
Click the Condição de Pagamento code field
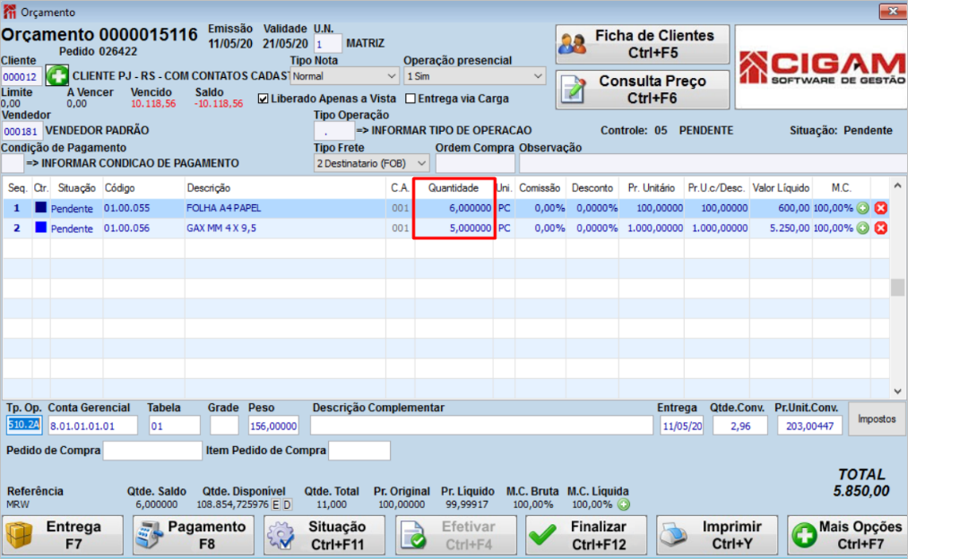(x=13, y=164)
